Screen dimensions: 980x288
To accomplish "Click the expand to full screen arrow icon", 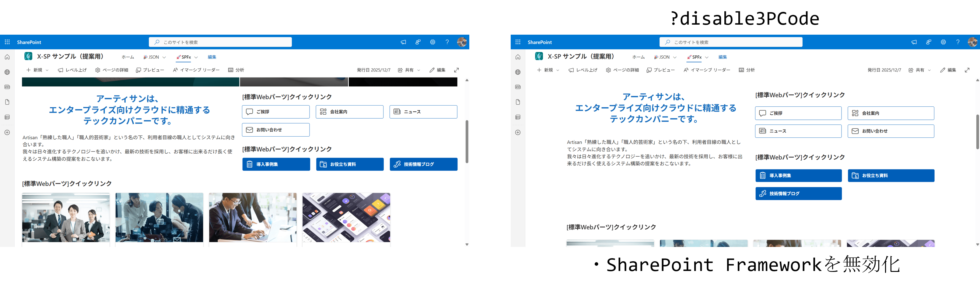I will 456,70.
